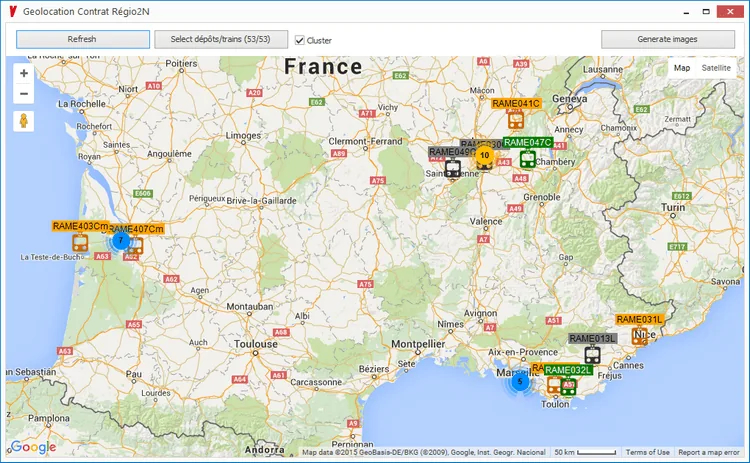750x463 pixels.
Task: Zoom out with the minus button
Action: click(23, 93)
